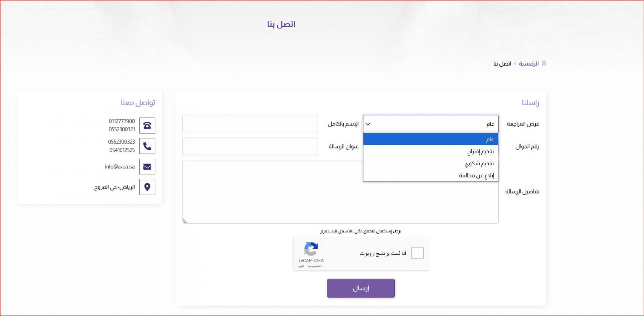Click the عنوان الرسالة input field
This screenshot has height=316, width=644.
pos(250,147)
